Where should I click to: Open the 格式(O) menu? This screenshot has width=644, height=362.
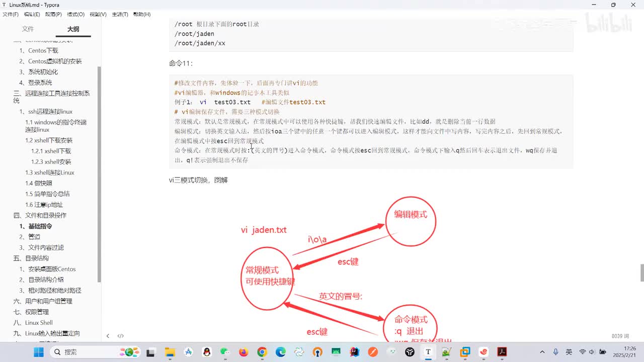(x=76, y=15)
